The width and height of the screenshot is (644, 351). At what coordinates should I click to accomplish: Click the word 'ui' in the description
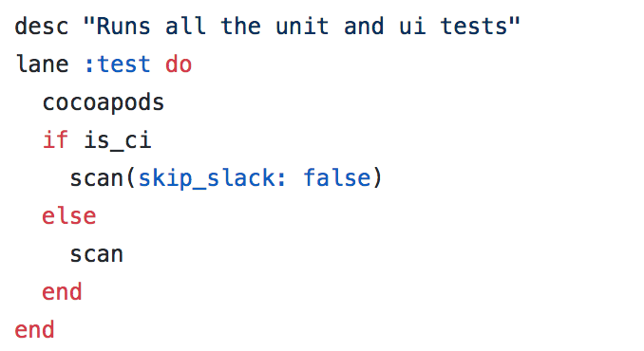412,27
